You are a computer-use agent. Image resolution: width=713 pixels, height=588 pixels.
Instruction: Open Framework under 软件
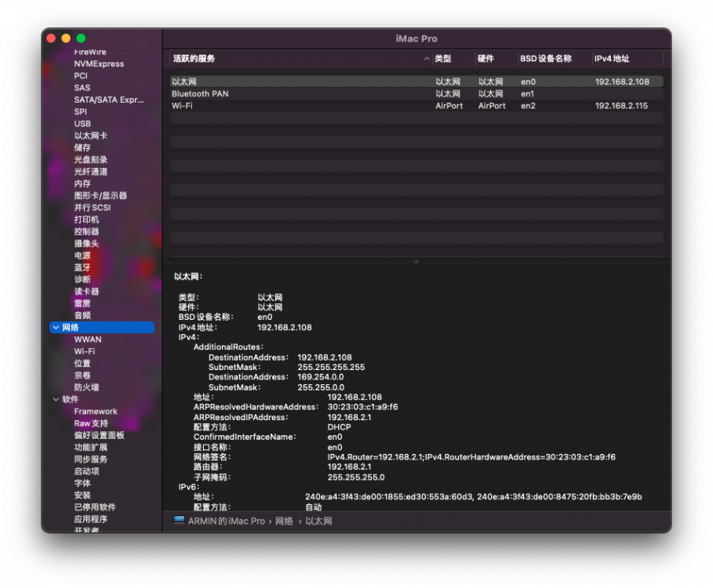coord(96,412)
